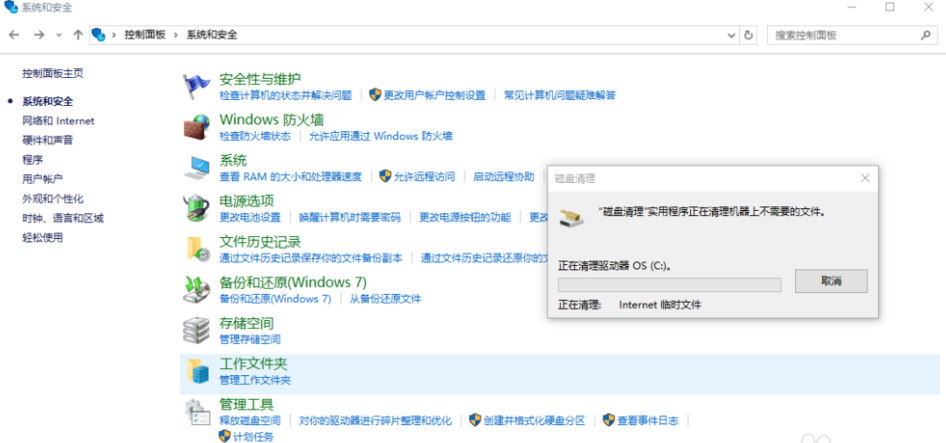Click 系统和安全 in the address breadcrumb
The width and height of the screenshot is (946, 443).
tap(212, 35)
